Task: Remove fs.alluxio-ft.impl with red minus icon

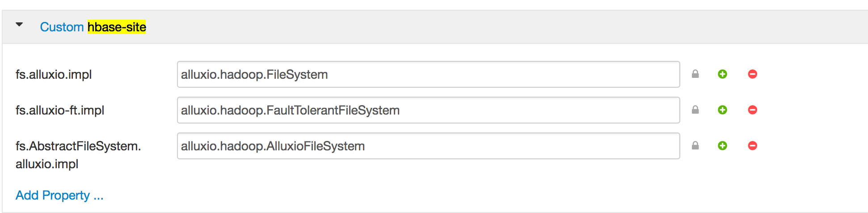Action: (753, 110)
